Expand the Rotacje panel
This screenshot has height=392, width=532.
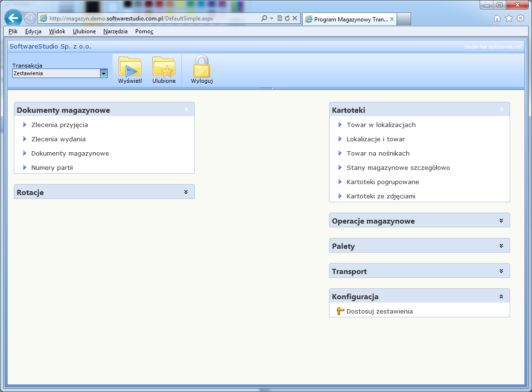(186, 192)
